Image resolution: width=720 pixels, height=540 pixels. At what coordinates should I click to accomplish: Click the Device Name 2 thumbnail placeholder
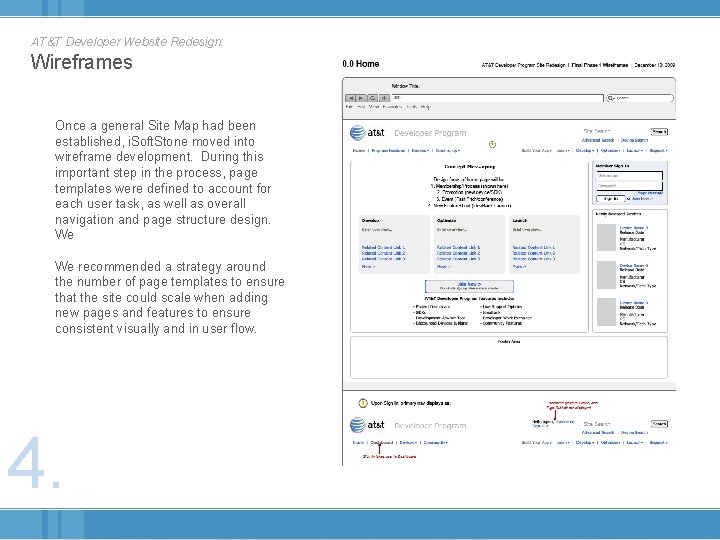[x=606, y=275]
